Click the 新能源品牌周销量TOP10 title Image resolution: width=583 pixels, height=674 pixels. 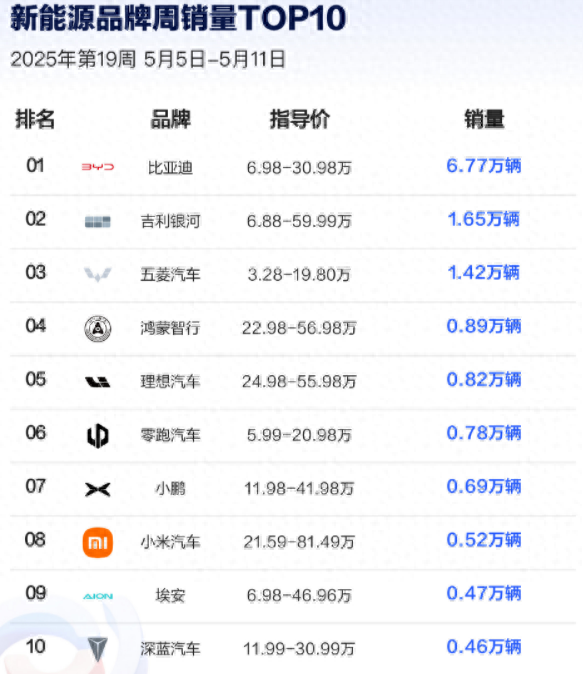(x=178, y=18)
